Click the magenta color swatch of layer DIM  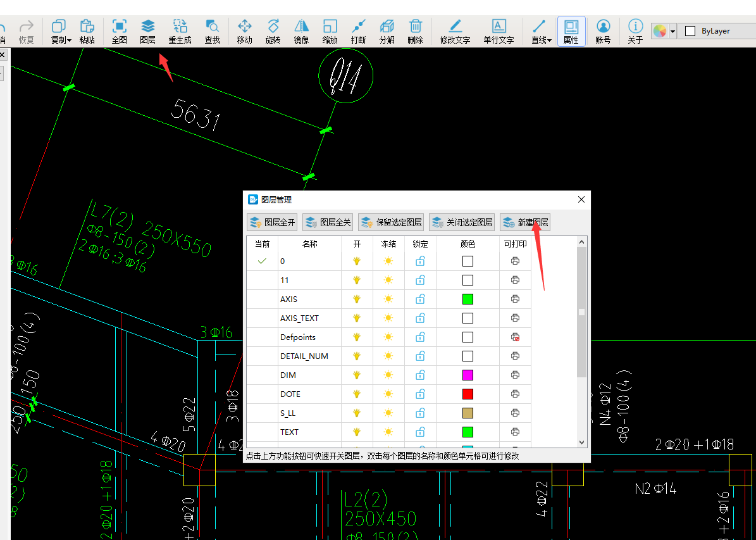pos(468,375)
